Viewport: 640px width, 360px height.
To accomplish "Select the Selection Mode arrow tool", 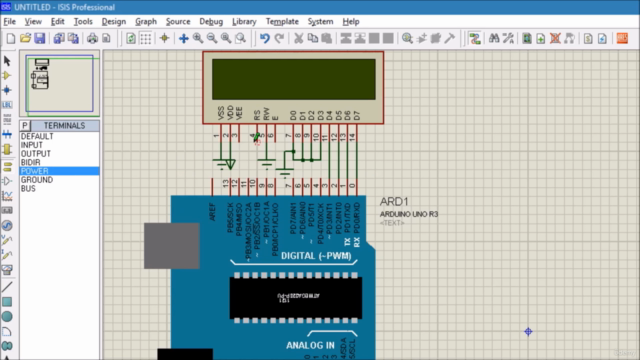I will tap(7, 61).
